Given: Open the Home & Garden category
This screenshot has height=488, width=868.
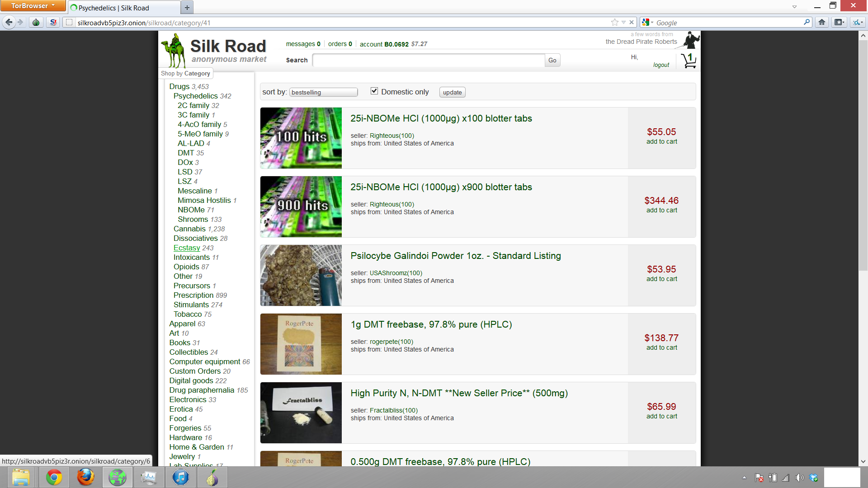Looking at the screenshot, I should tap(197, 447).
